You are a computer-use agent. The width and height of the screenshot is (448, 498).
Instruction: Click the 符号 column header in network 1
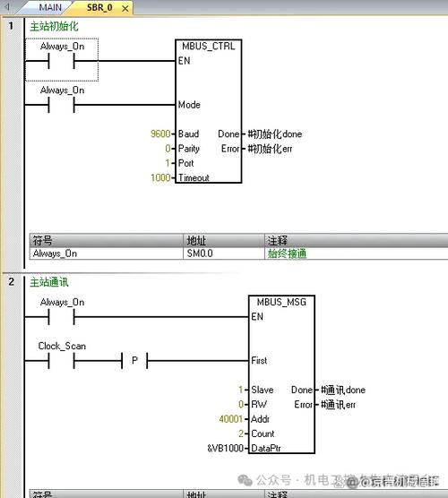(107, 240)
